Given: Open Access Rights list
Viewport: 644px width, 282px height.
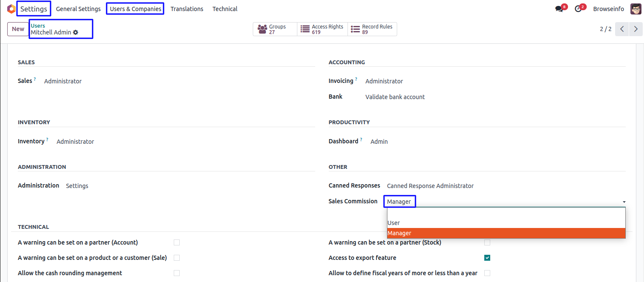Looking at the screenshot, I should 322,29.
